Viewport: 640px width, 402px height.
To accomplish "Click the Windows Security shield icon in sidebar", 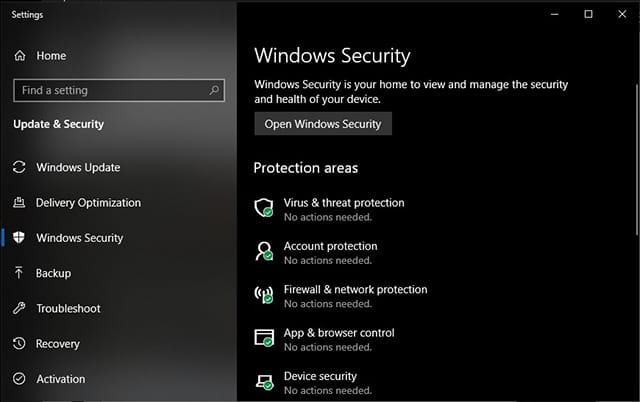I will (19, 238).
